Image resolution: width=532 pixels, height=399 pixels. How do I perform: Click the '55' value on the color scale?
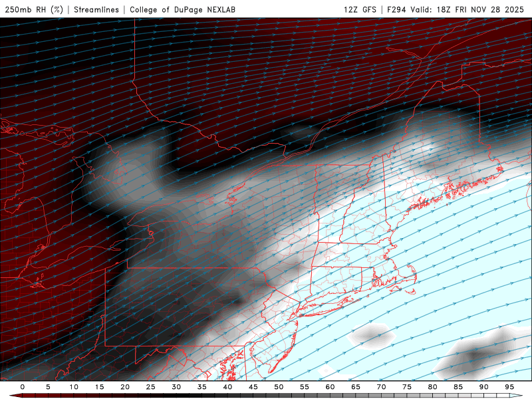coord(304,387)
